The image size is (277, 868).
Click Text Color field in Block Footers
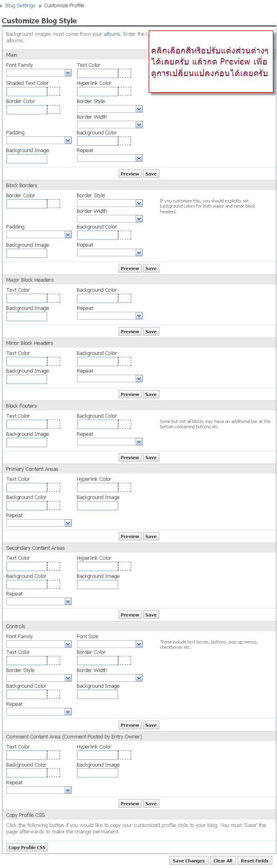(x=27, y=425)
